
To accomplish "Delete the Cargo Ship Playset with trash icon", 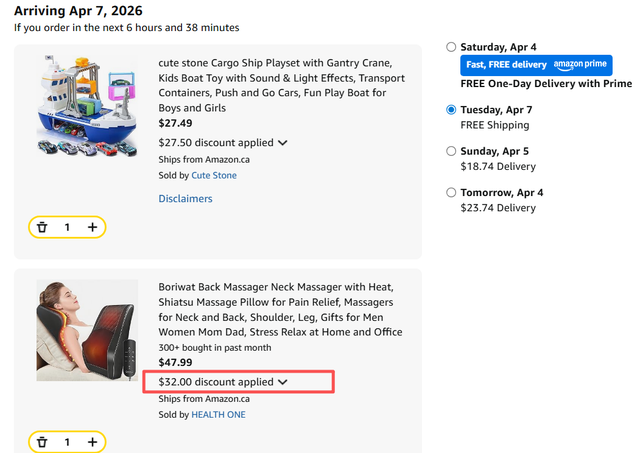I will tap(42, 227).
